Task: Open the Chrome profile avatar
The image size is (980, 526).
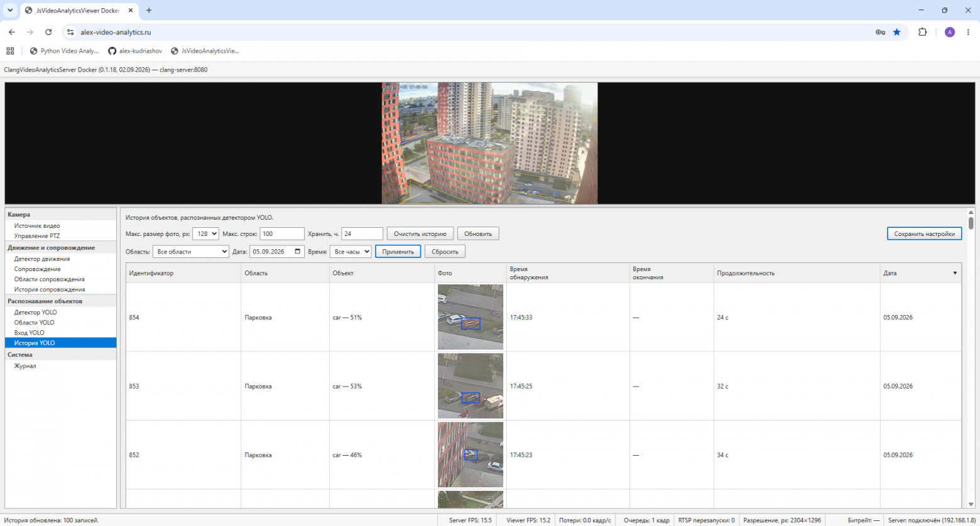Action: click(950, 32)
